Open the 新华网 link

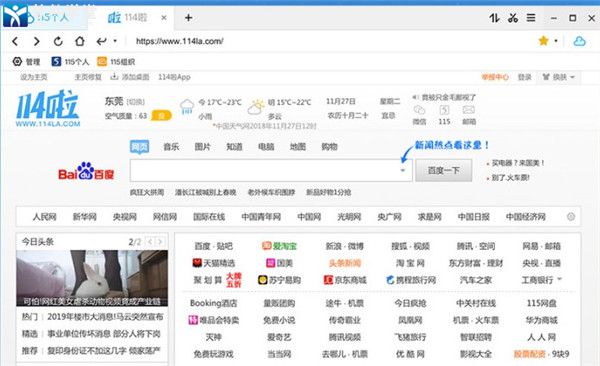(85, 217)
